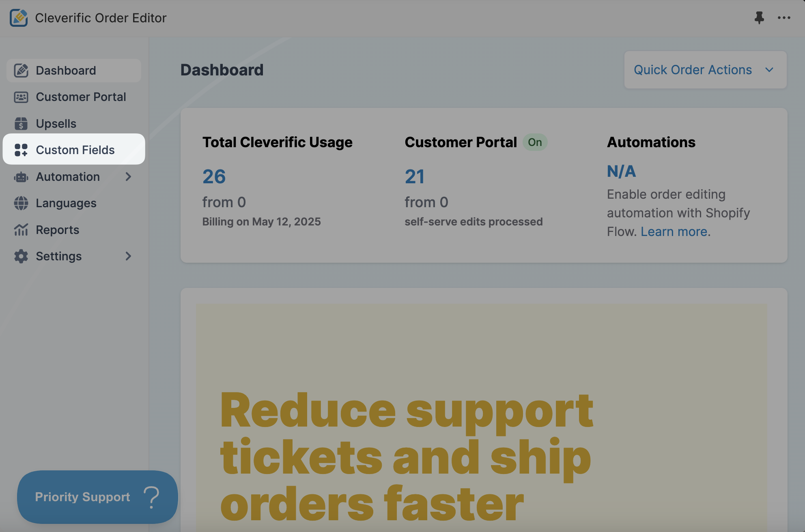Click the Automations card heading
Screen dimensions: 805x532
tap(651, 142)
